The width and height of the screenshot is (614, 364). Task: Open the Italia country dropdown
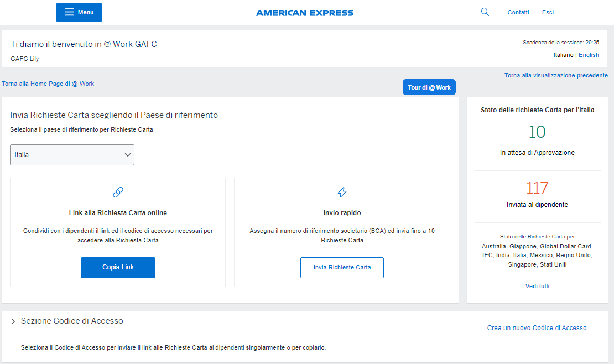[72, 155]
